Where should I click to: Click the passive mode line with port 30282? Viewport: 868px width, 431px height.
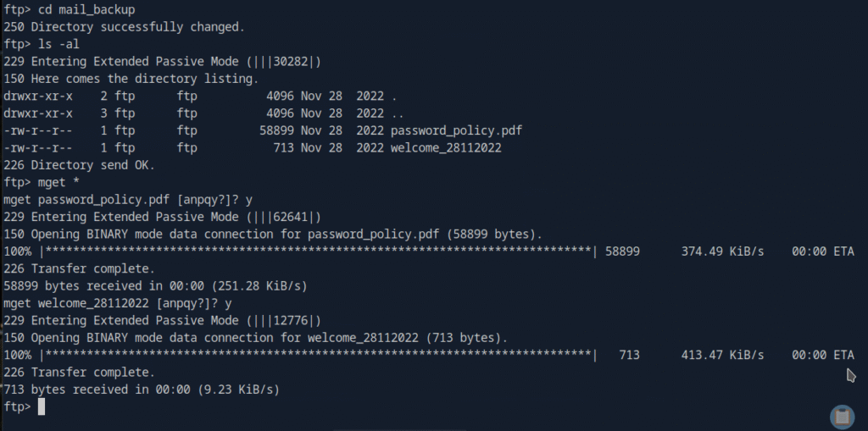pyautogui.click(x=162, y=61)
